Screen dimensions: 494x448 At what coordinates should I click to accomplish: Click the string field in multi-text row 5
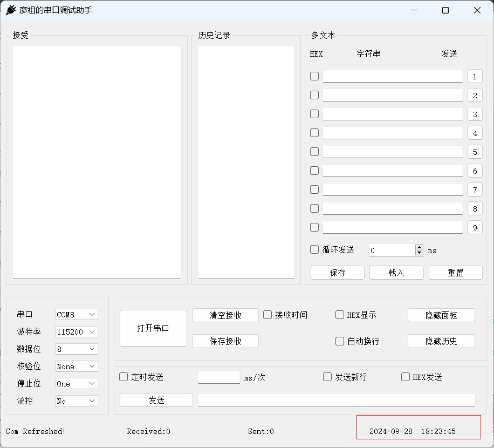(x=393, y=152)
